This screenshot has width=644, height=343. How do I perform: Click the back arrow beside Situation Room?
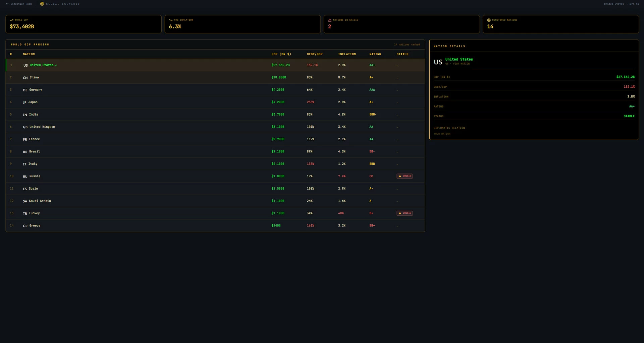pos(7,4)
